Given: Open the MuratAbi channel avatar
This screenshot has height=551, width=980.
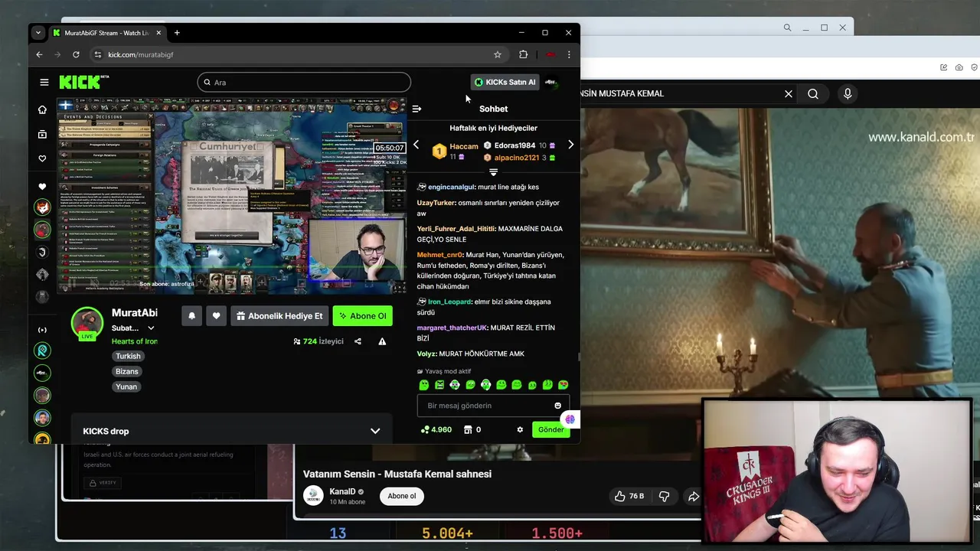Looking at the screenshot, I should [x=87, y=323].
